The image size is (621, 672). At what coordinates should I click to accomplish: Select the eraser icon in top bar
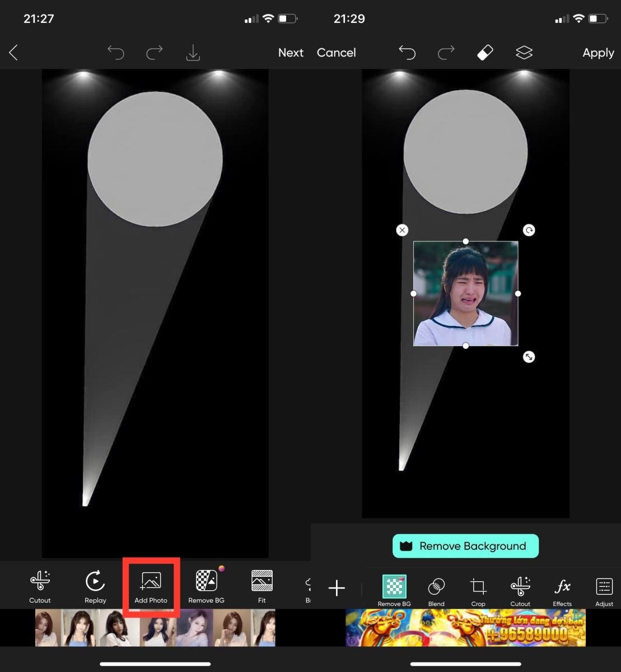pos(485,53)
